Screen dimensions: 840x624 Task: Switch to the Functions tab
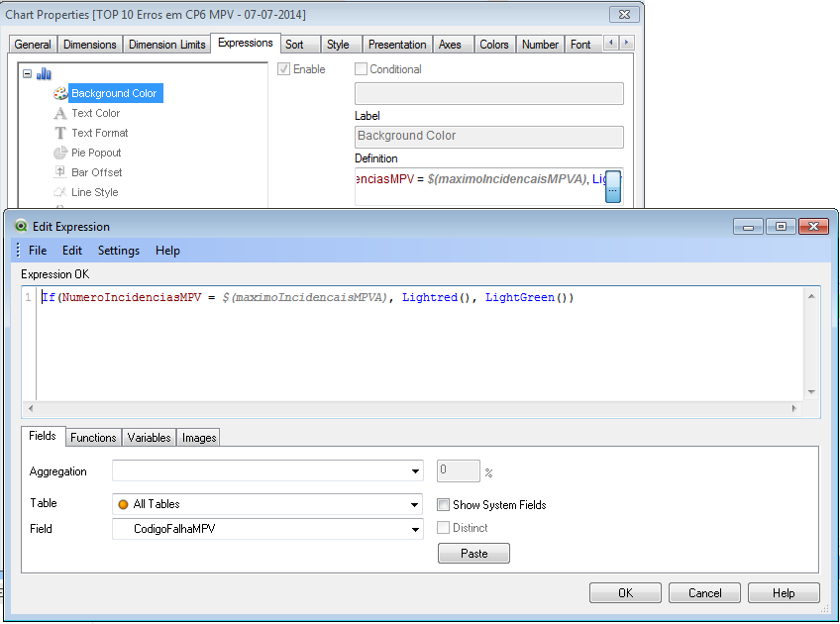93,438
